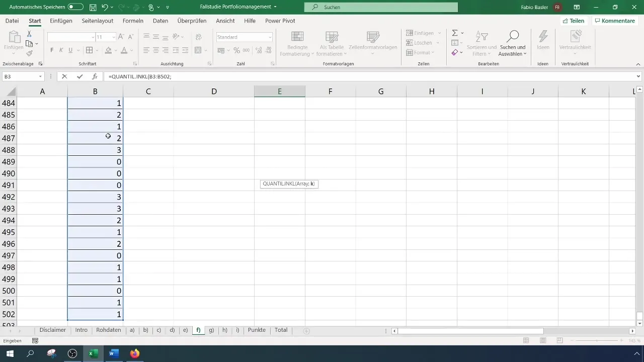Click Sortieren und Filtern button
Viewport: 644px width, 362px height.
(481, 44)
